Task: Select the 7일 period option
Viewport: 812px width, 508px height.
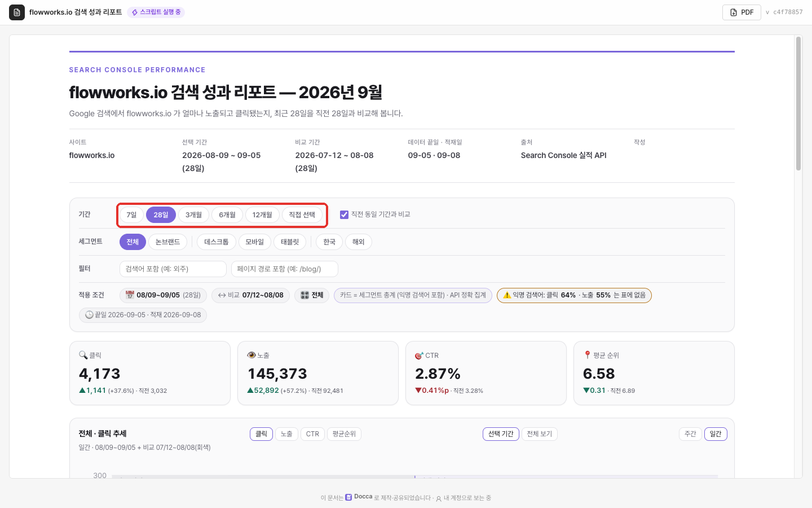Action: (131, 215)
